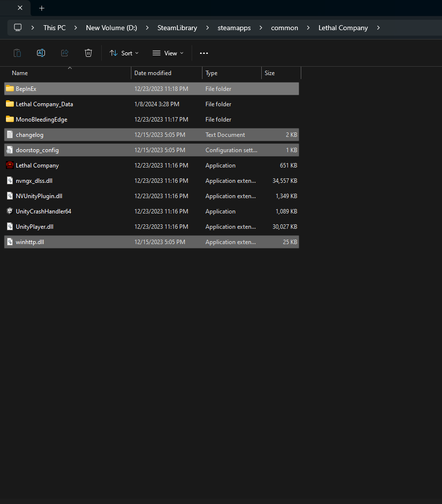Go to New Volume (D:) breadcrumb

tap(112, 28)
